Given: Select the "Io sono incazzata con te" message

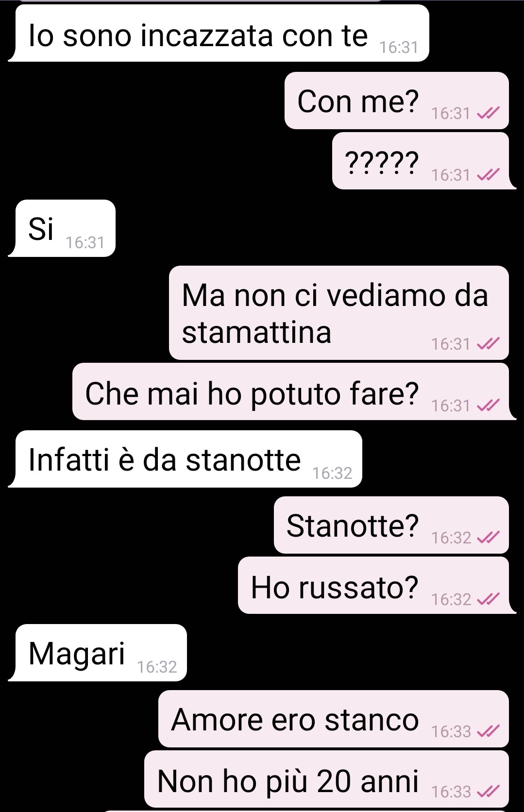Looking at the screenshot, I should click(x=219, y=33).
